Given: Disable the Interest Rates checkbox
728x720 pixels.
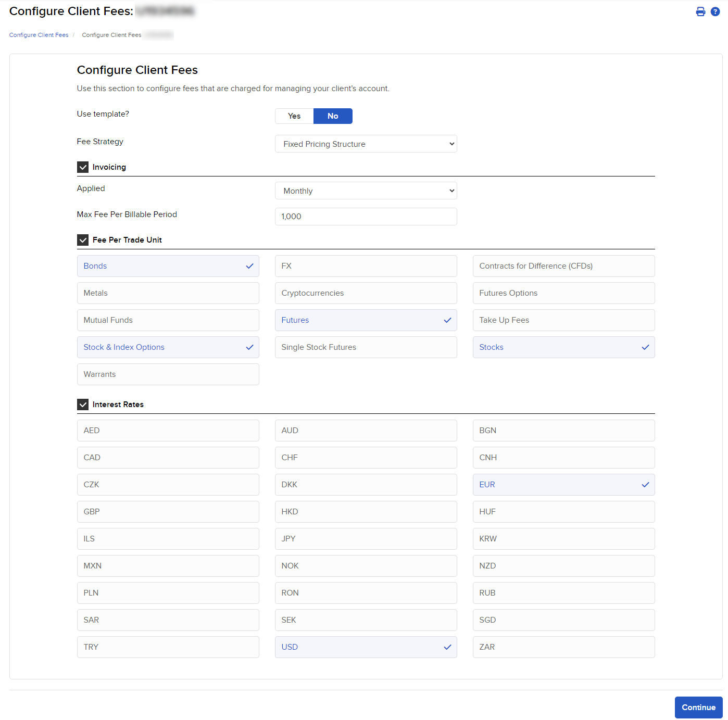Looking at the screenshot, I should [83, 405].
